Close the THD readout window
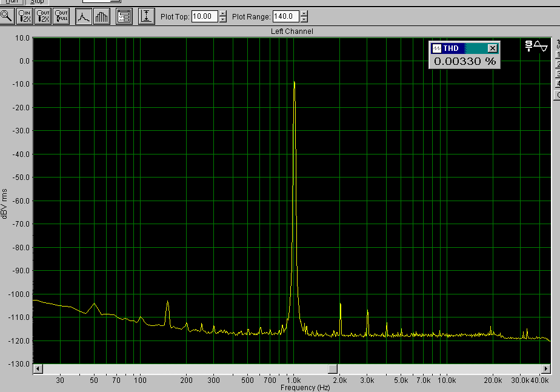 coord(492,48)
